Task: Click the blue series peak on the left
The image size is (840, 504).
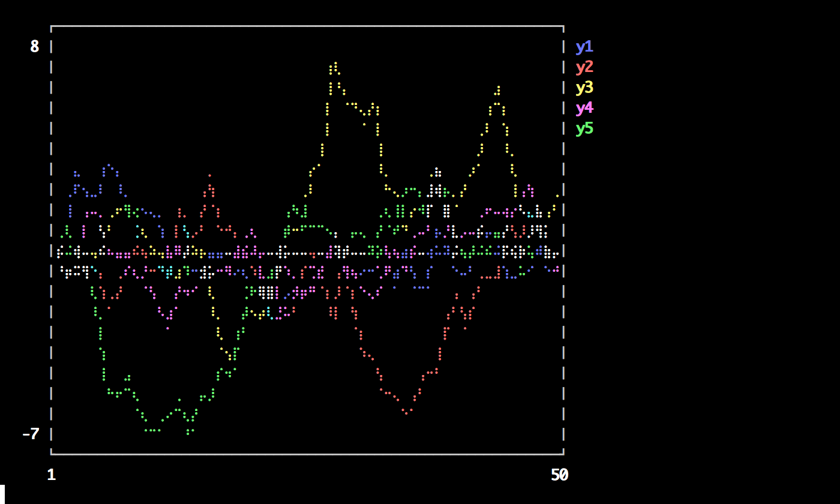Action: click(x=109, y=165)
